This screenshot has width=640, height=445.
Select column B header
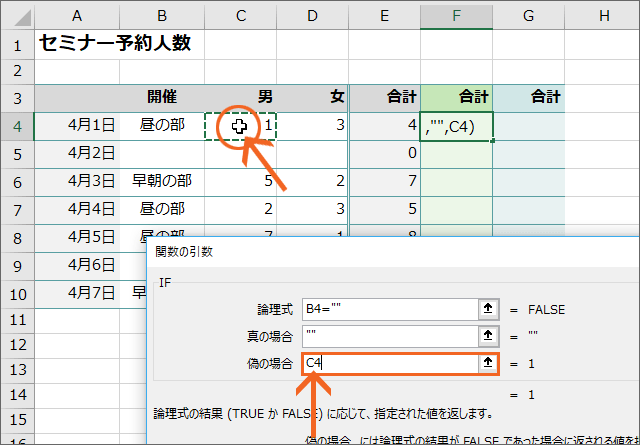coord(162,16)
